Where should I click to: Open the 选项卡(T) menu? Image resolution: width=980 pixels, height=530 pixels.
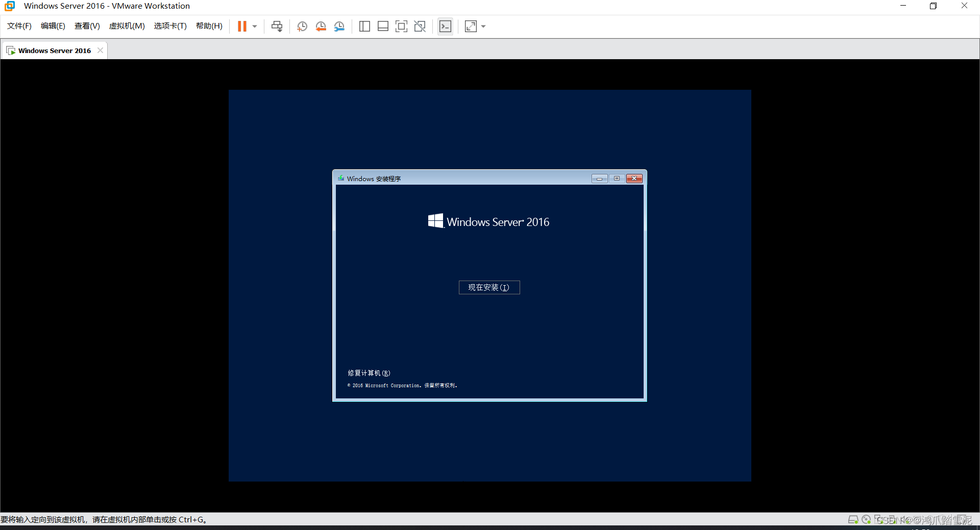(x=170, y=26)
